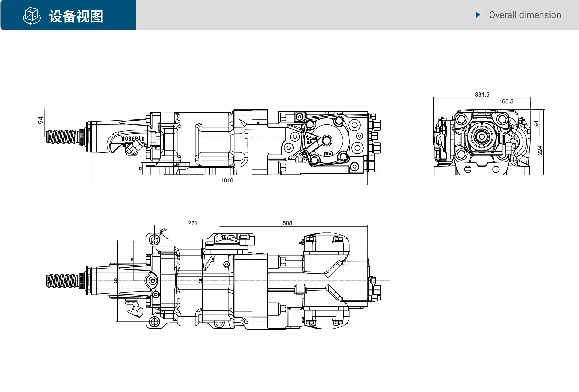Viewport: 579px width, 392px height.
Task: Click the small "42" dimension value
Action: click(141, 169)
